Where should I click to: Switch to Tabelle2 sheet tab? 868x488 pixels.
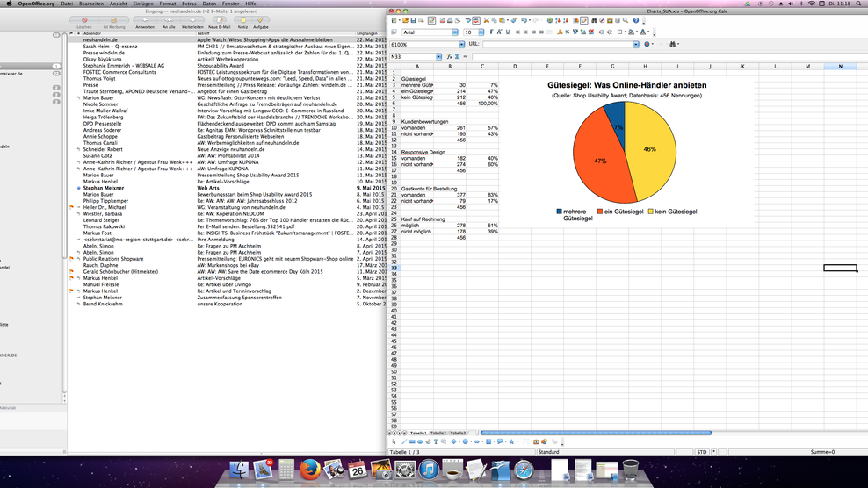click(438, 434)
